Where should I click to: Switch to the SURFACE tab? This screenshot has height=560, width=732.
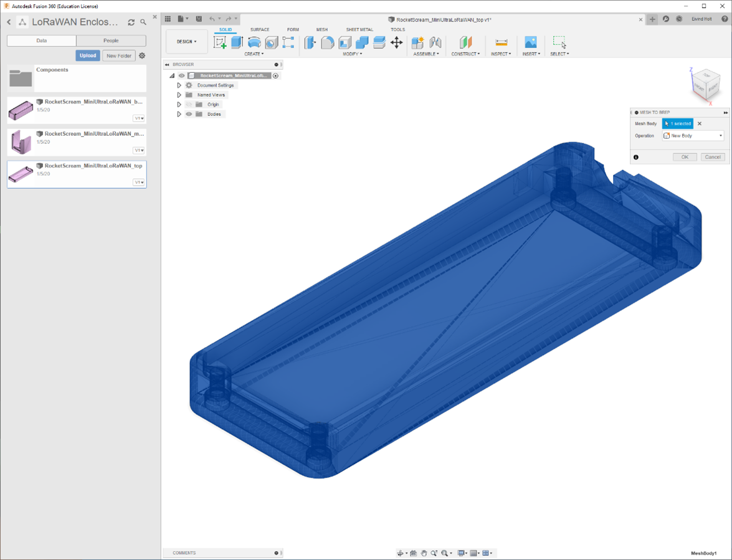[260, 29]
